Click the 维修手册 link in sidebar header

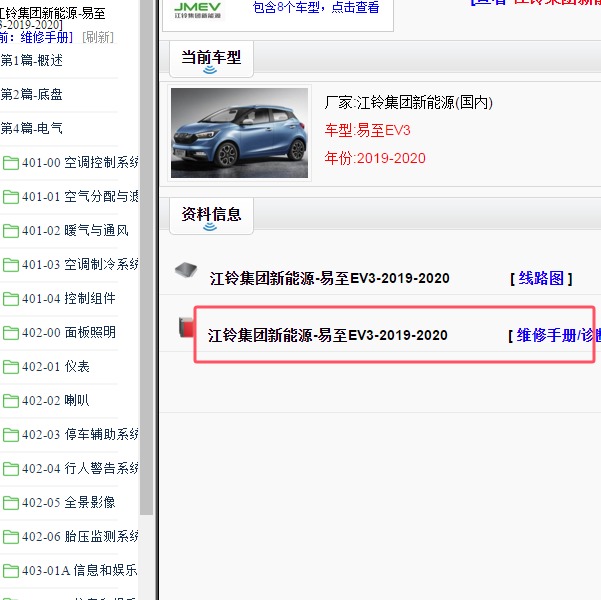tap(45, 38)
